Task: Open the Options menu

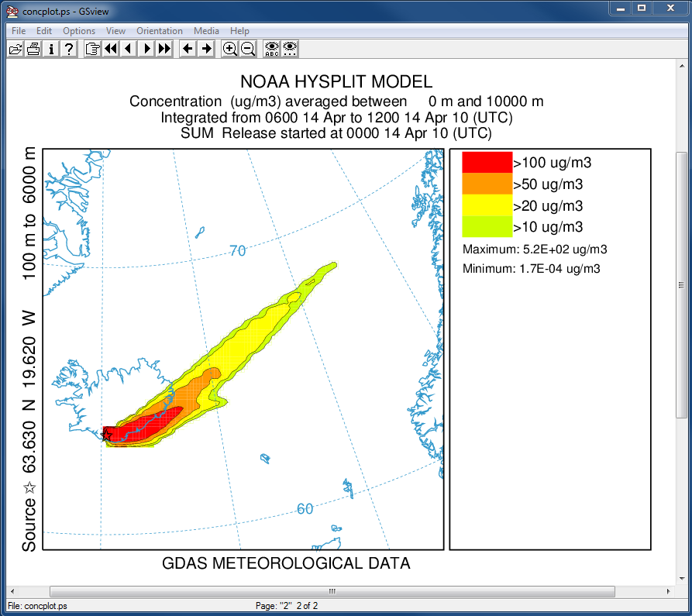Action: click(x=79, y=31)
